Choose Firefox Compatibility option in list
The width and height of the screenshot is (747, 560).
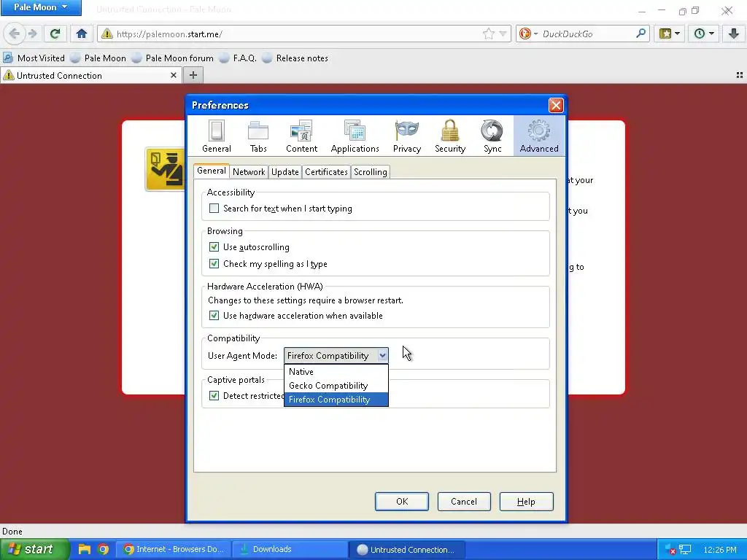pyautogui.click(x=336, y=400)
